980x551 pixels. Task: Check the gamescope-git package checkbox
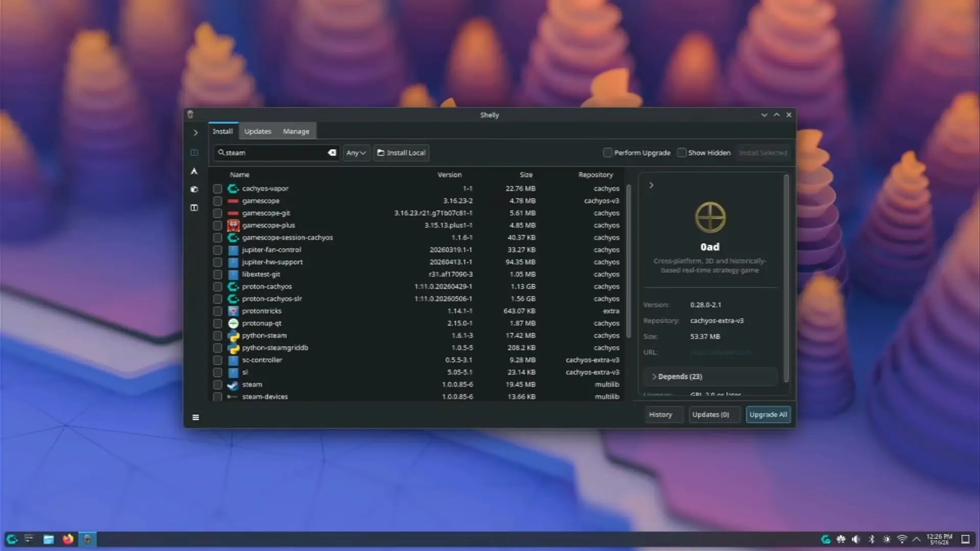[x=217, y=213]
